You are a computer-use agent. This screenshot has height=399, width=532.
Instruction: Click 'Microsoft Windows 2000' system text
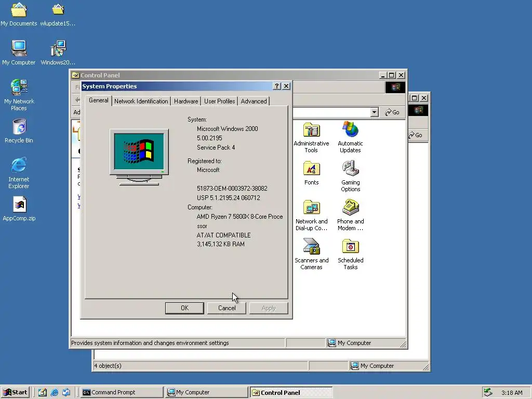(x=228, y=129)
